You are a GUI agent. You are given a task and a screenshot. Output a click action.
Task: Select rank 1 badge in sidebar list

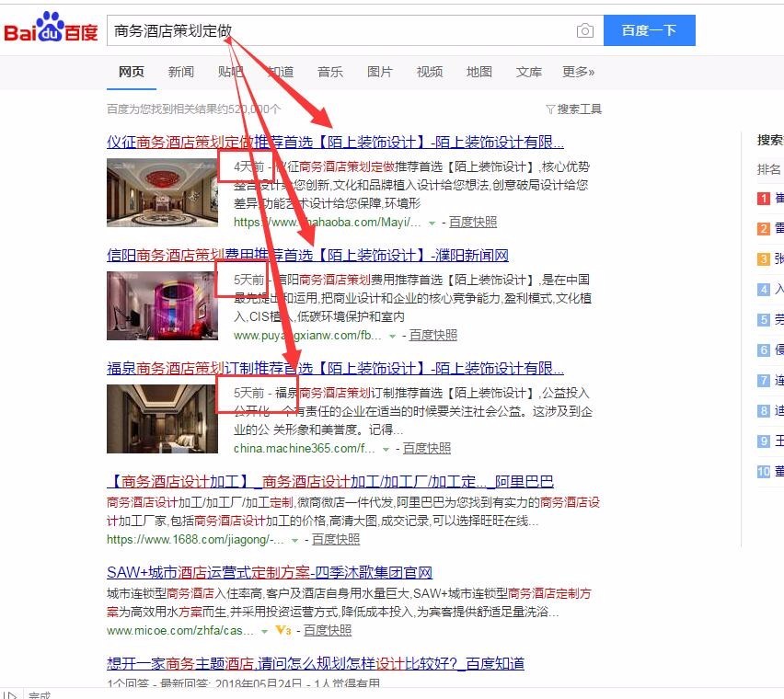763,199
